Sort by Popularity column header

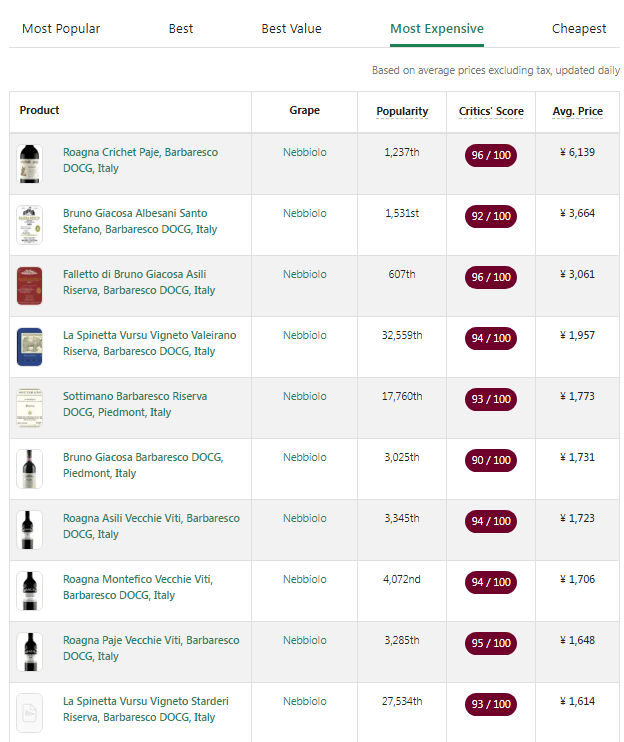point(402,112)
